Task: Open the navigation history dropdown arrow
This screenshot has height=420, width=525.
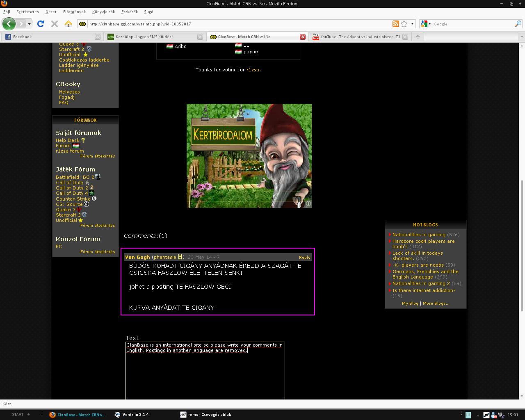Action: 29,24
